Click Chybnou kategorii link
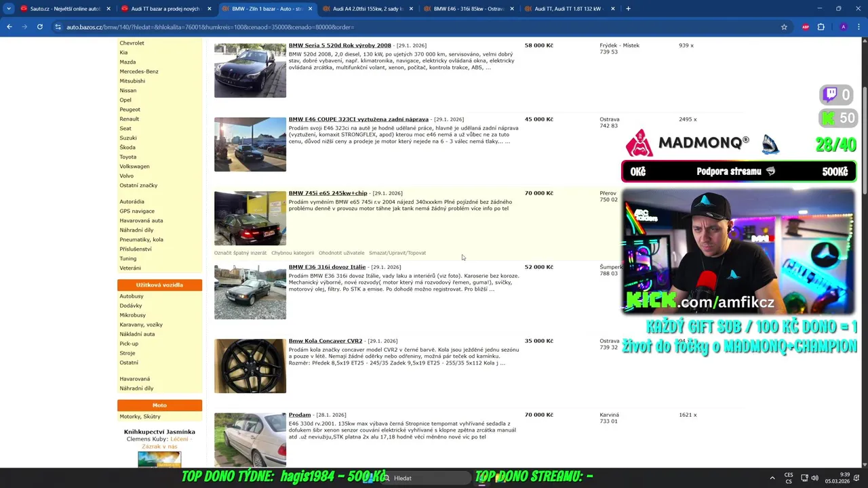Viewport: 868px width, 488px height. click(x=292, y=253)
